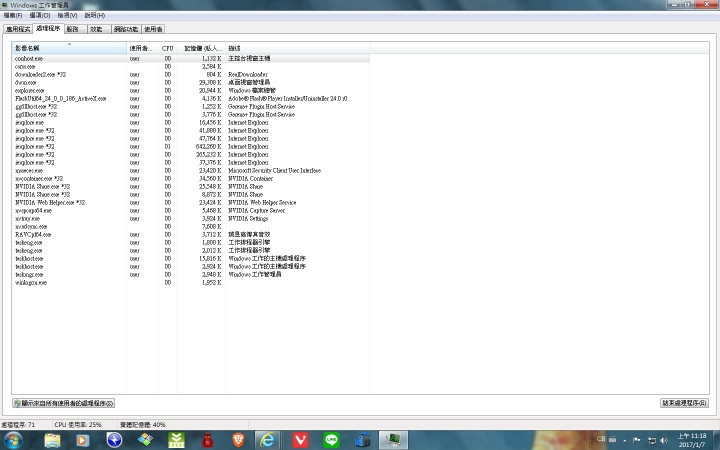Open the volume speaker tray icon
720x450 pixels.
pyautogui.click(x=664, y=440)
